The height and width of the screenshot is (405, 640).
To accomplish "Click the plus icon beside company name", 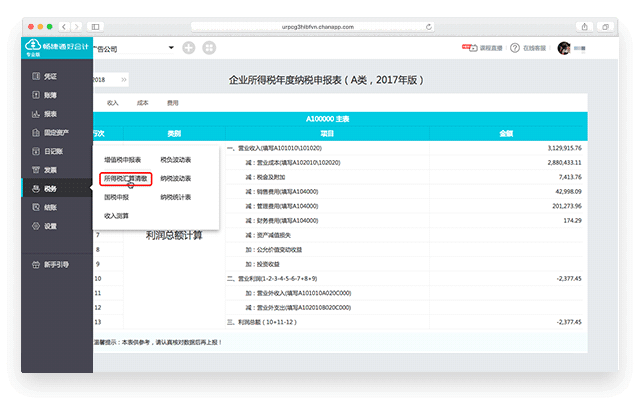I will 189,47.
